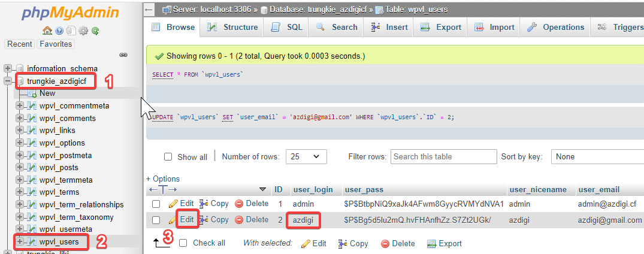Open the Number of rows dropdown
This screenshot has width=644, height=254.
pos(307,157)
